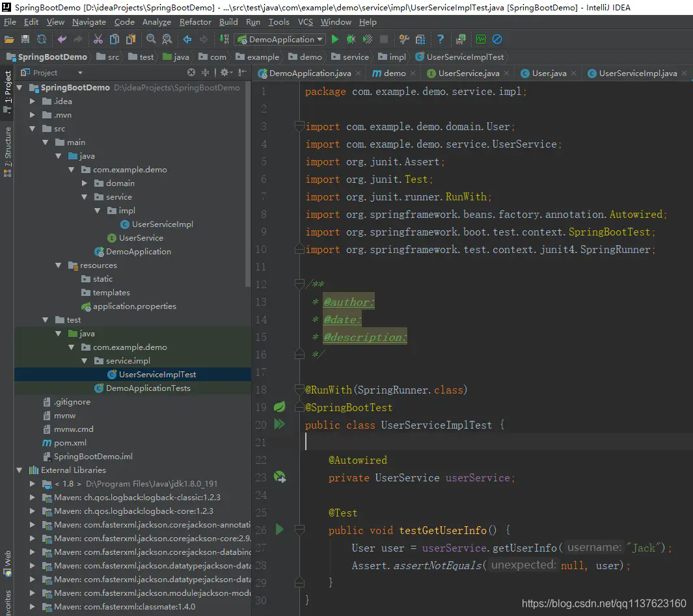693x616 pixels.
Task: Click the Help question mark icon
Action: tap(440, 39)
